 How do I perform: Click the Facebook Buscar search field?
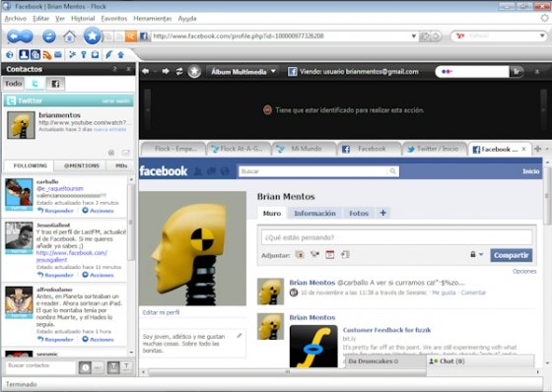[x=312, y=171]
